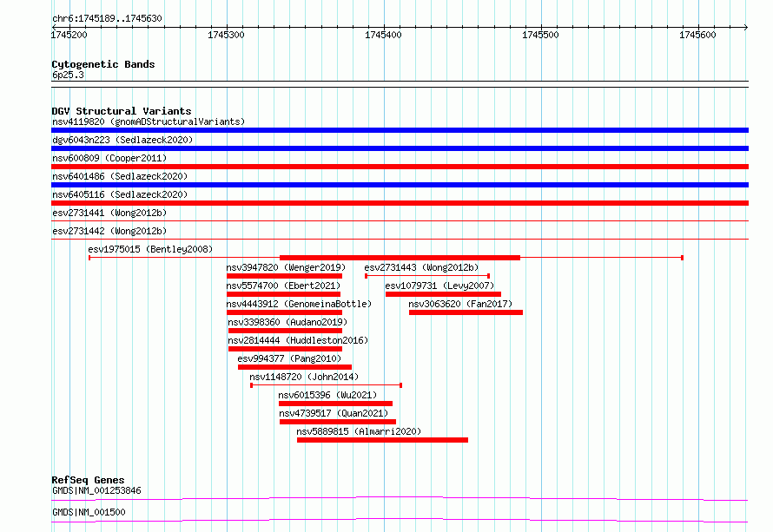The width and height of the screenshot is (773, 532).
Task: Click the red bar under nsv2814444
Action: tap(286, 349)
